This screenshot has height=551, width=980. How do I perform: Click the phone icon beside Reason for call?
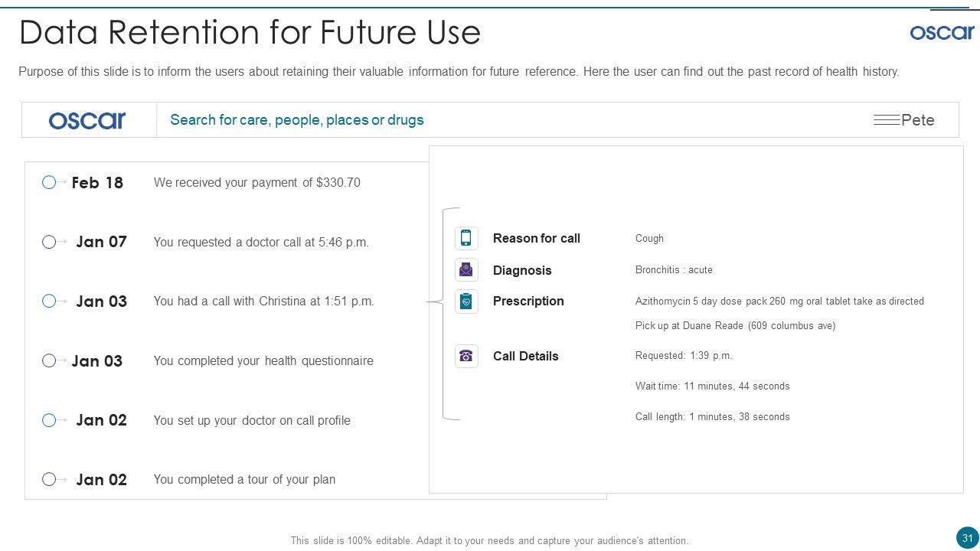(466, 238)
